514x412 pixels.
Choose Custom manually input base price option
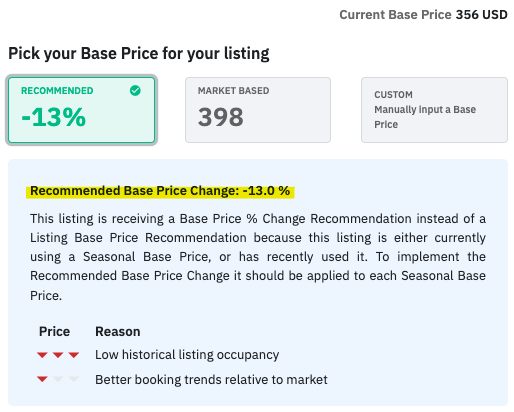pyautogui.click(x=434, y=110)
